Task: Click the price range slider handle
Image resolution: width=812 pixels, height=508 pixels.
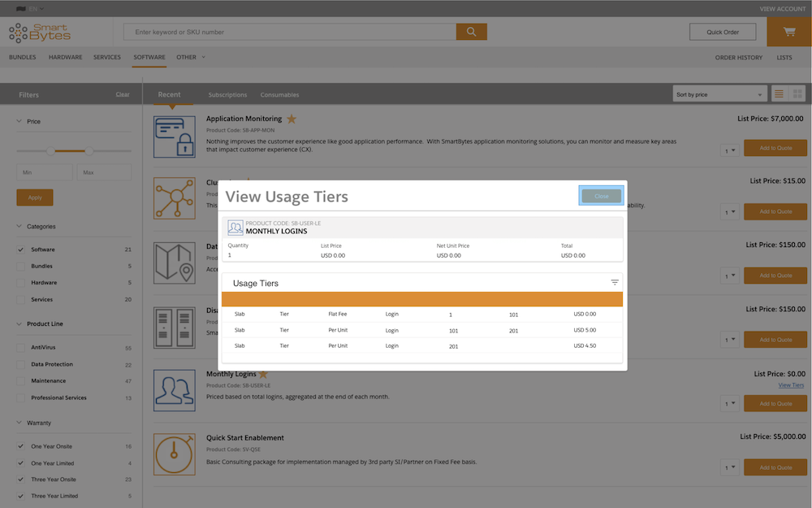Action: 50,150
